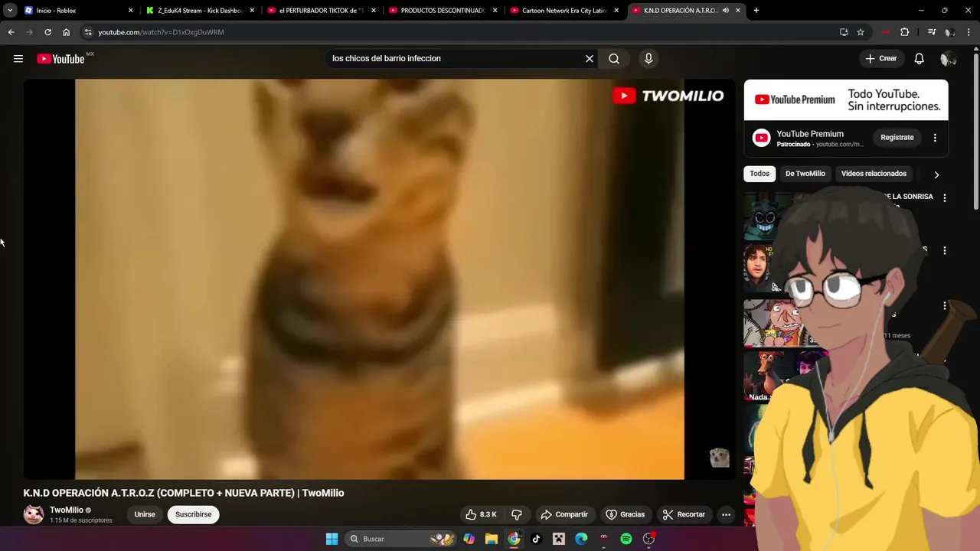The image size is (980, 551).
Task: Clear the search box with X
Action: point(590,59)
